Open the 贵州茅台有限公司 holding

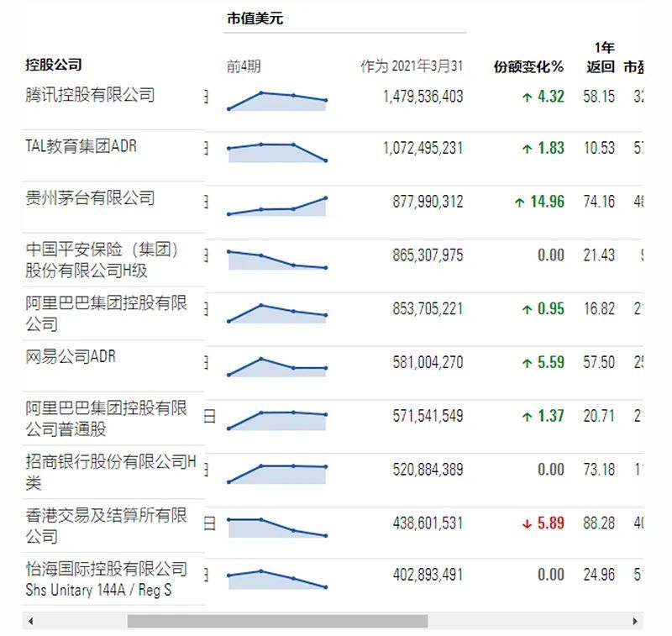[90, 198]
